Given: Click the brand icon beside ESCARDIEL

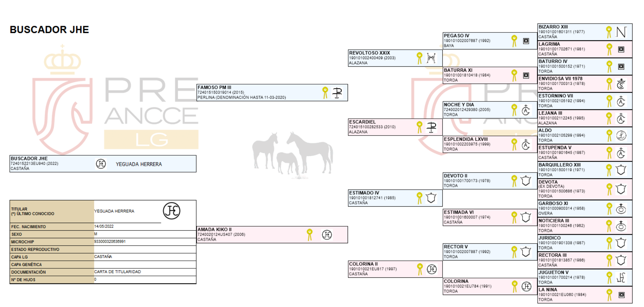Looking at the screenshot, I should 431,127.
